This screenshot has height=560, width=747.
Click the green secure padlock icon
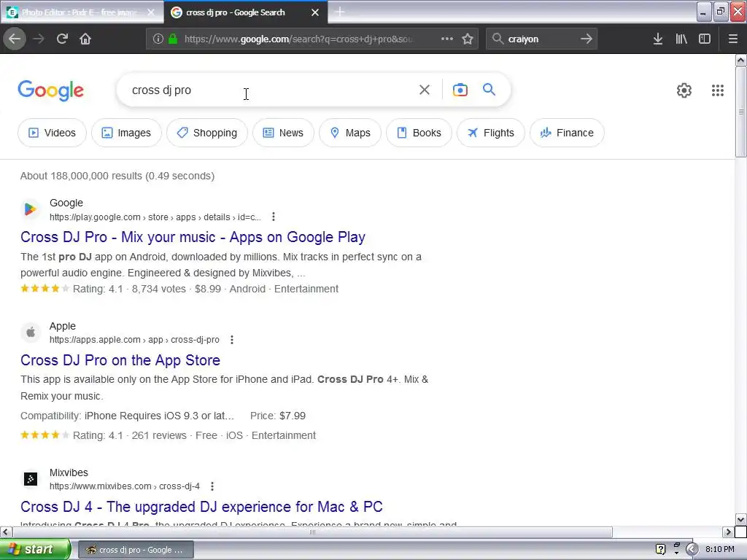(173, 39)
